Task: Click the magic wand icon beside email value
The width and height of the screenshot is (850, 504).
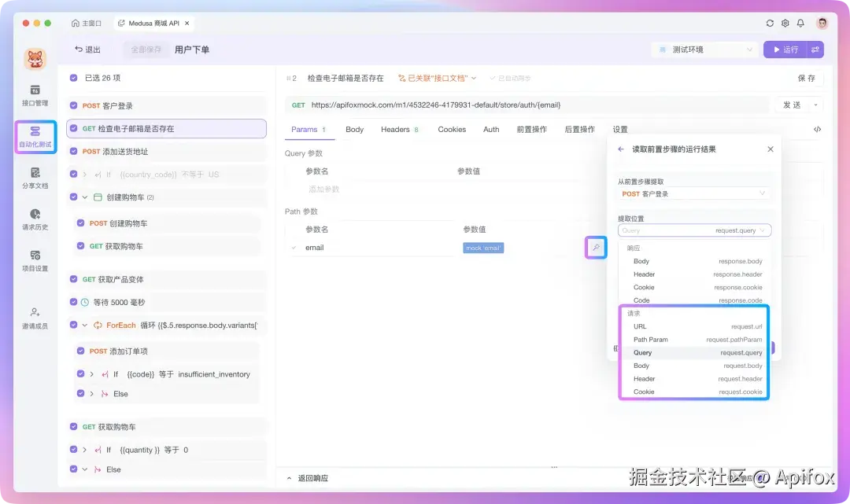Action: click(x=597, y=247)
